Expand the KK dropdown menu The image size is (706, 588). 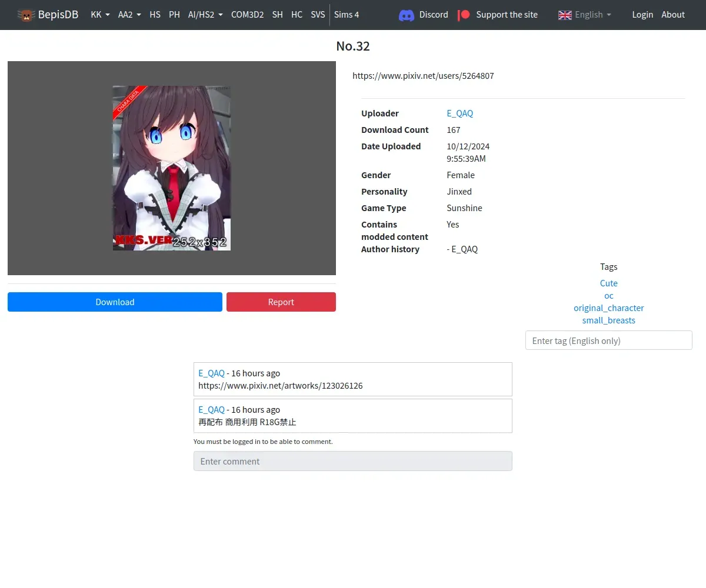click(x=101, y=15)
